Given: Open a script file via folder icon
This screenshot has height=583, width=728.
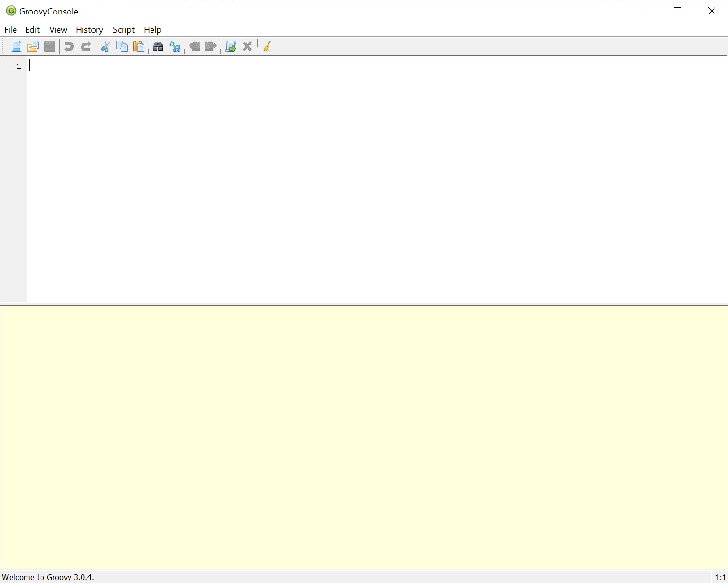Looking at the screenshot, I should pyautogui.click(x=32, y=47).
